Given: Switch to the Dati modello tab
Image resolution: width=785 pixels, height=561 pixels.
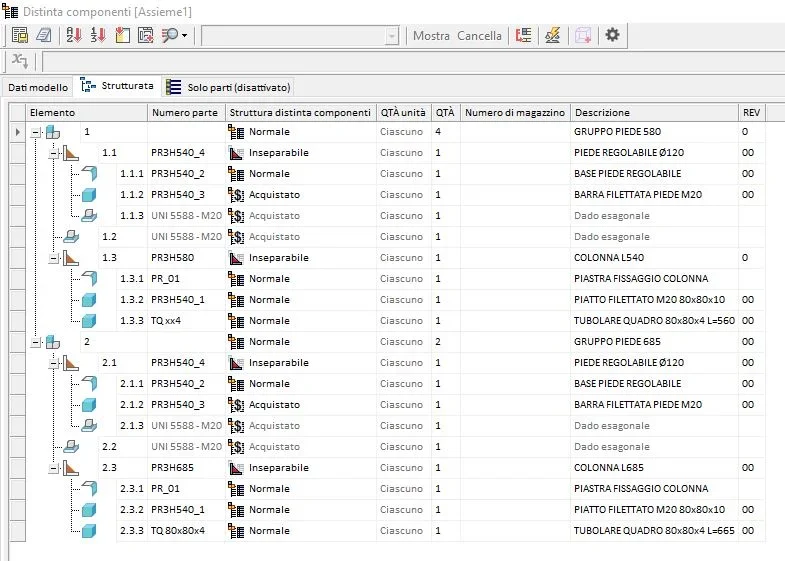Looking at the screenshot, I should click(x=38, y=87).
